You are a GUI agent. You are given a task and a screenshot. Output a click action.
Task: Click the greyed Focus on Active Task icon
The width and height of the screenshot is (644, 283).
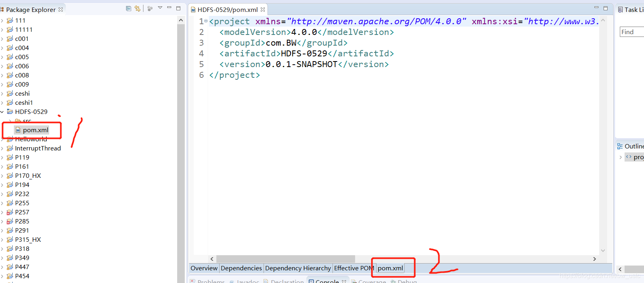pos(150,8)
